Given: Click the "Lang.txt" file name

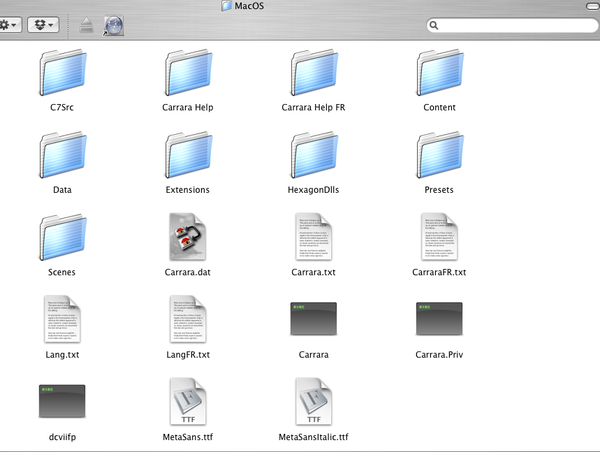Looking at the screenshot, I should pyautogui.click(x=62, y=354).
